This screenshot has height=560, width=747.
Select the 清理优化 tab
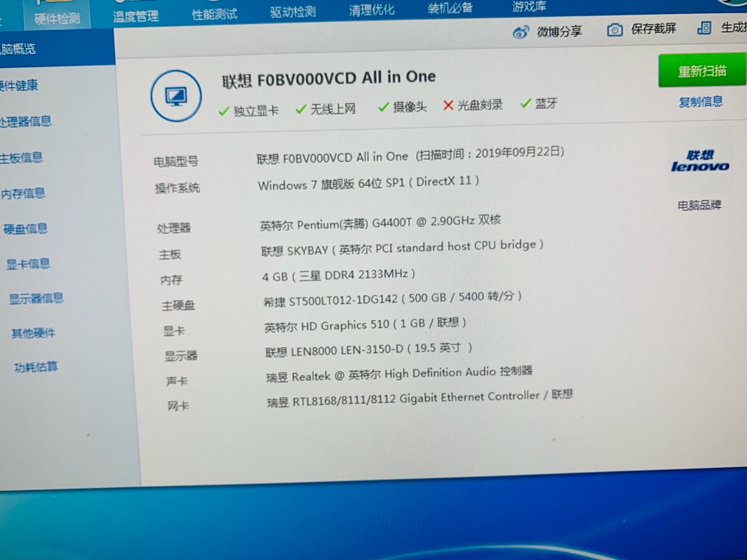[371, 10]
